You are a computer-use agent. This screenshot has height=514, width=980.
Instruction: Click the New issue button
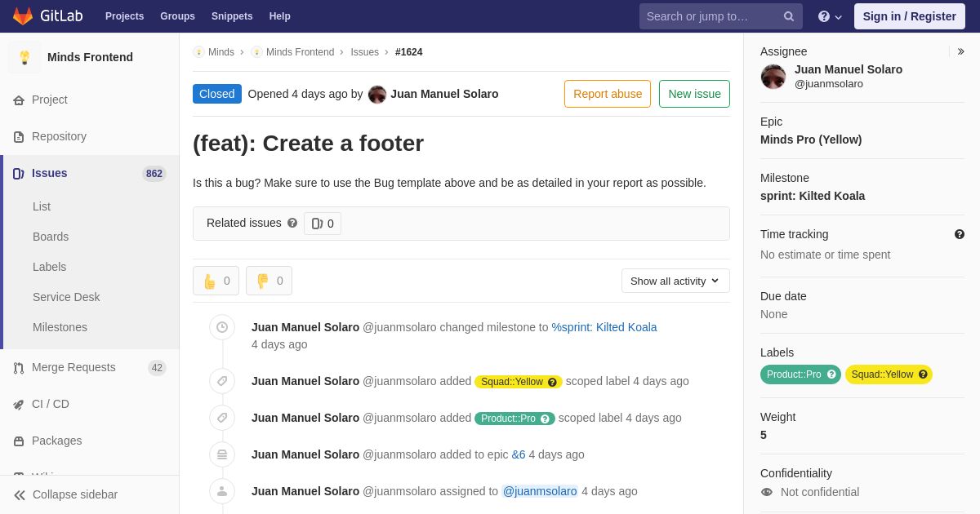694,94
